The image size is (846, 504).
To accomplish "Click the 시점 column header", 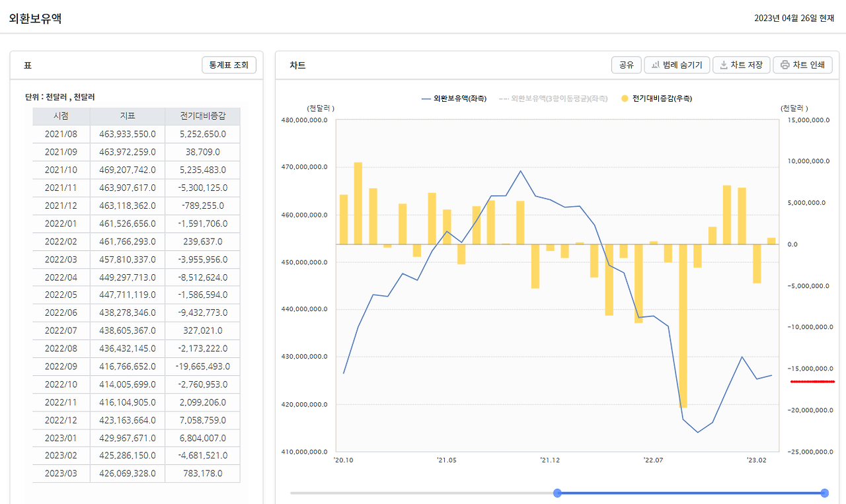I will coord(61,116).
